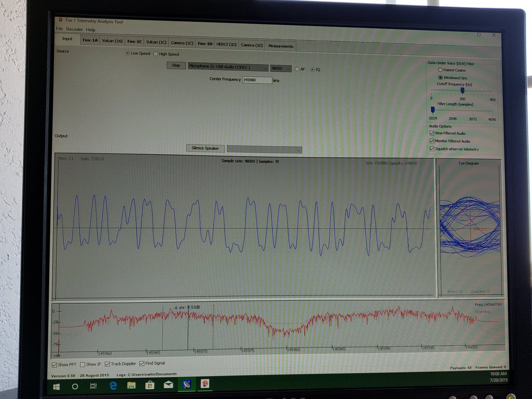The image size is (532, 399).
Task: Open the Measurements tab
Action: pyautogui.click(x=281, y=46)
